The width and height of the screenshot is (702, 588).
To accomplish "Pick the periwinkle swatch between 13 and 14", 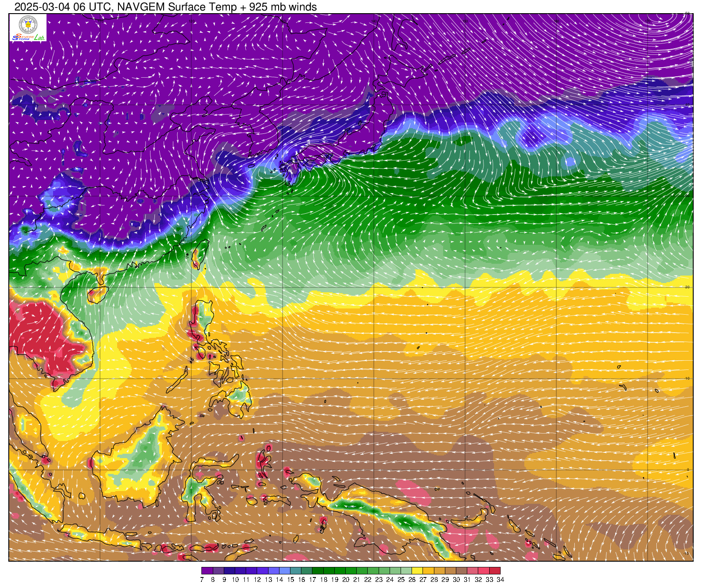I will tap(273, 570).
